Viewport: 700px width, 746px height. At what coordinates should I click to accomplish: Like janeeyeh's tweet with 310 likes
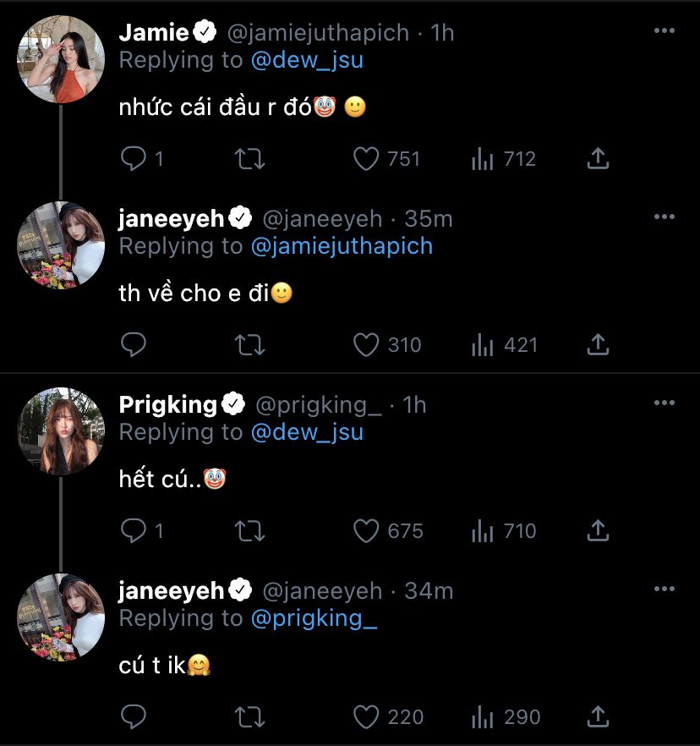(x=365, y=345)
